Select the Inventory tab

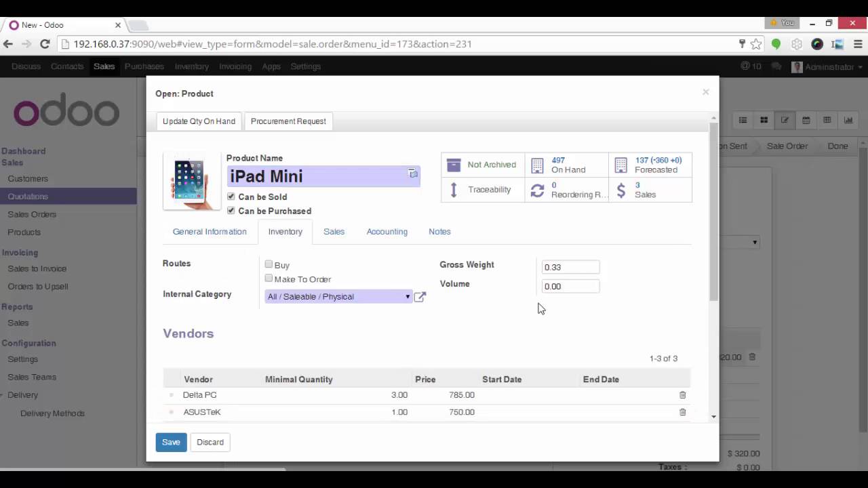(x=285, y=232)
